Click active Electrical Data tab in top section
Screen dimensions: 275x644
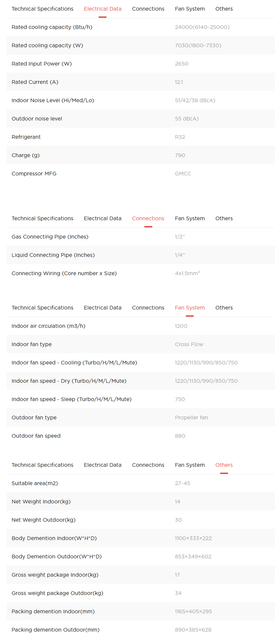(102, 9)
